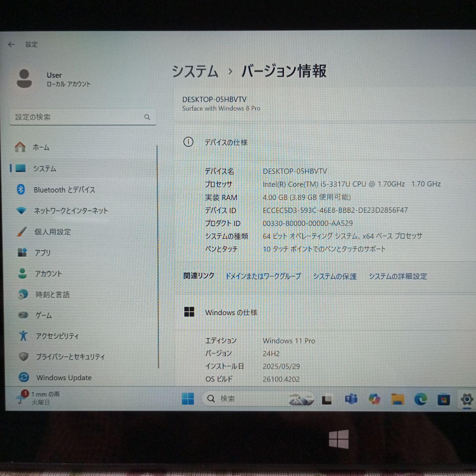
Task: Select the バージョン value 24H2
Action: 271,353
